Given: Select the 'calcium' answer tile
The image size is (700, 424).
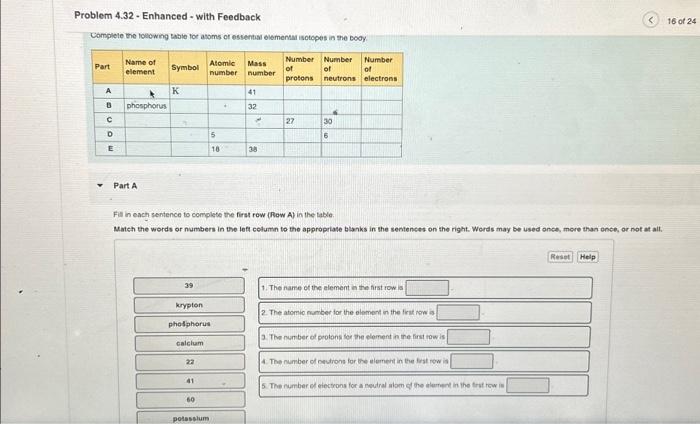Looking at the screenshot, I should click(x=190, y=343).
